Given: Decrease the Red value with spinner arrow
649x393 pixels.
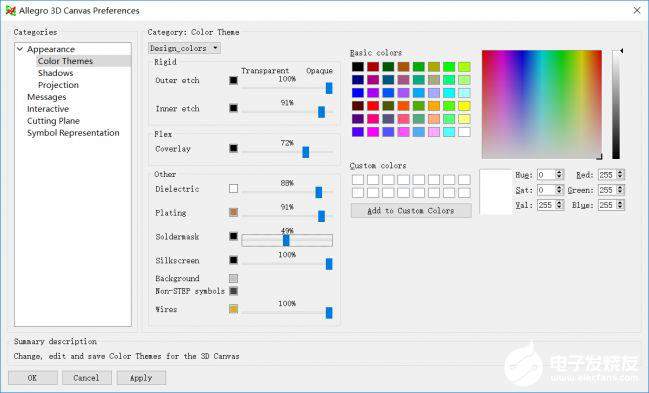Looking at the screenshot, I should tap(620, 177).
